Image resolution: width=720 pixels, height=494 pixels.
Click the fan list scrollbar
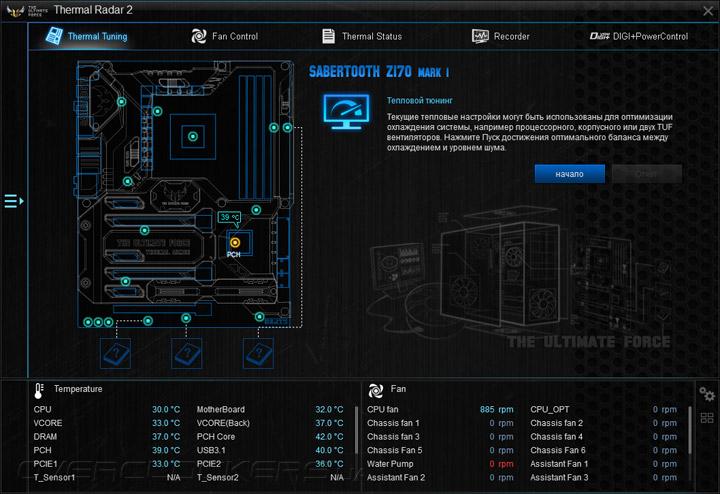pos(690,430)
